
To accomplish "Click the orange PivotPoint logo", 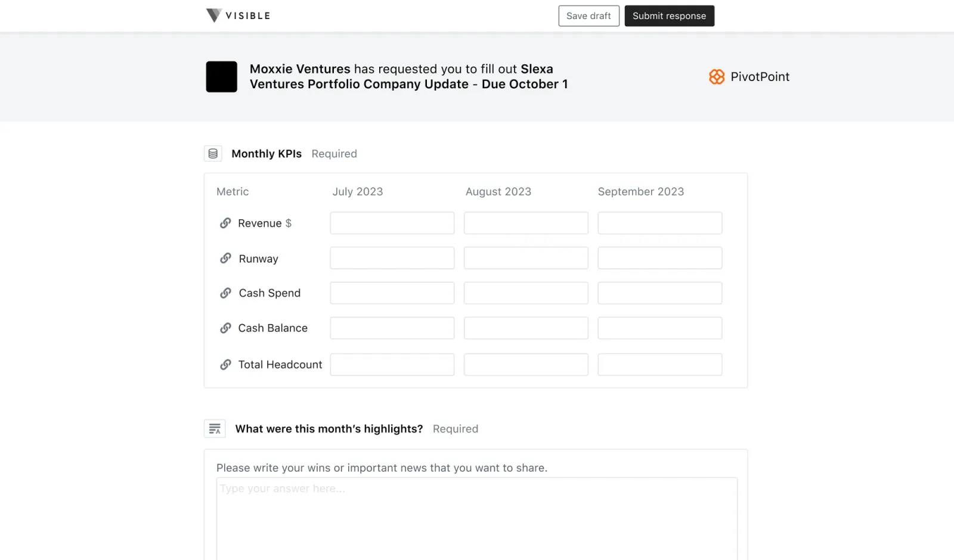I will (x=717, y=77).
